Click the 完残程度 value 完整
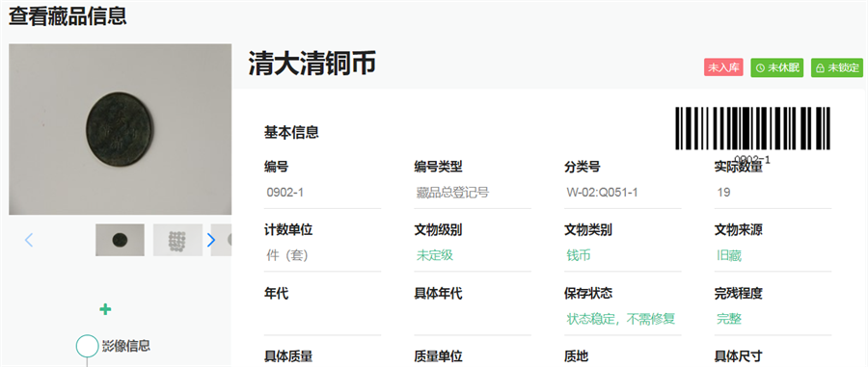 click(x=729, y=319)
